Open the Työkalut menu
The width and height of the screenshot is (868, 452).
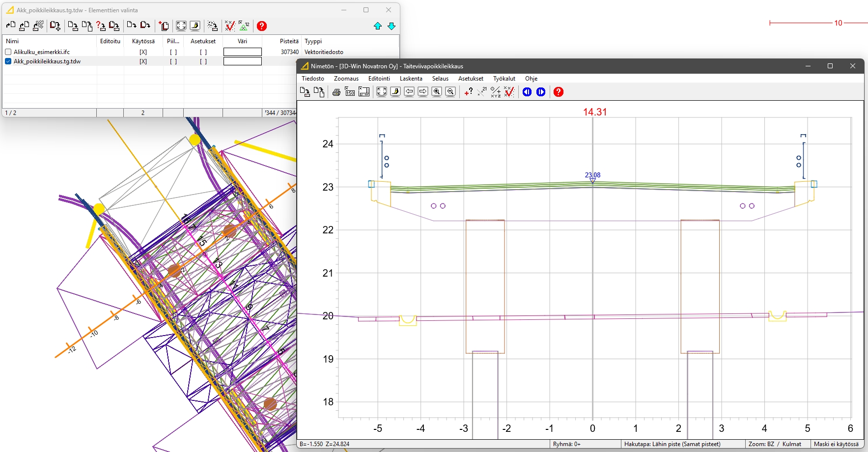(x=504, y=79)
